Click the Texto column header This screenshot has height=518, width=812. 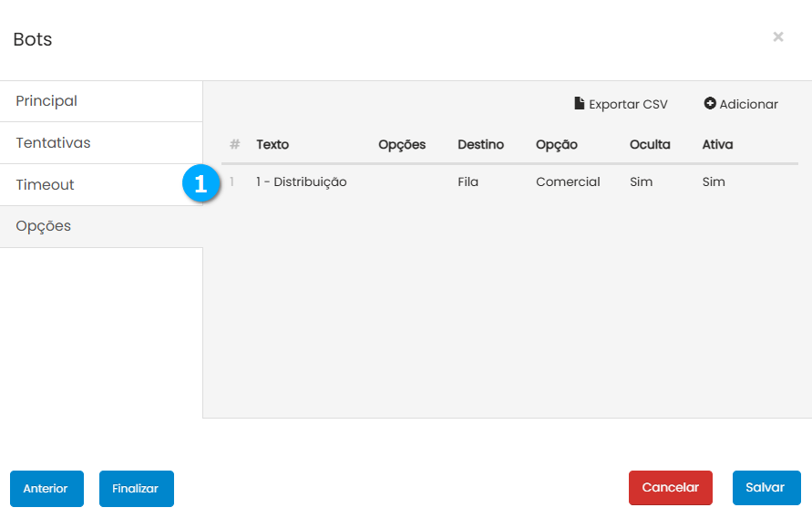tap(272, 145)
